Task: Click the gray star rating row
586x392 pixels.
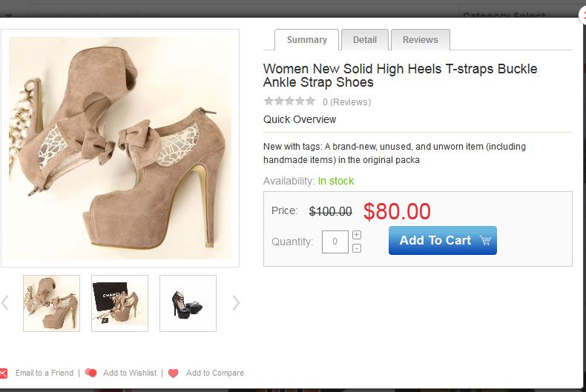Action: coord(289,102)
